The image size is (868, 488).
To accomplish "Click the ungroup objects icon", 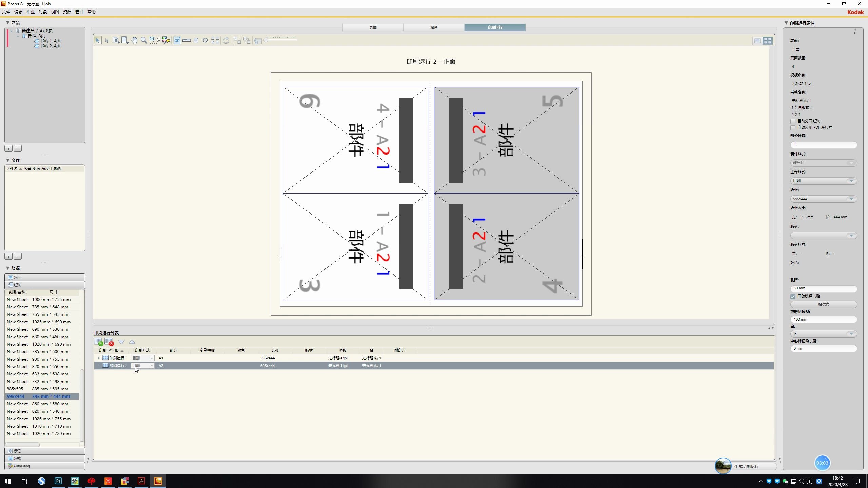I will point(247,41).
